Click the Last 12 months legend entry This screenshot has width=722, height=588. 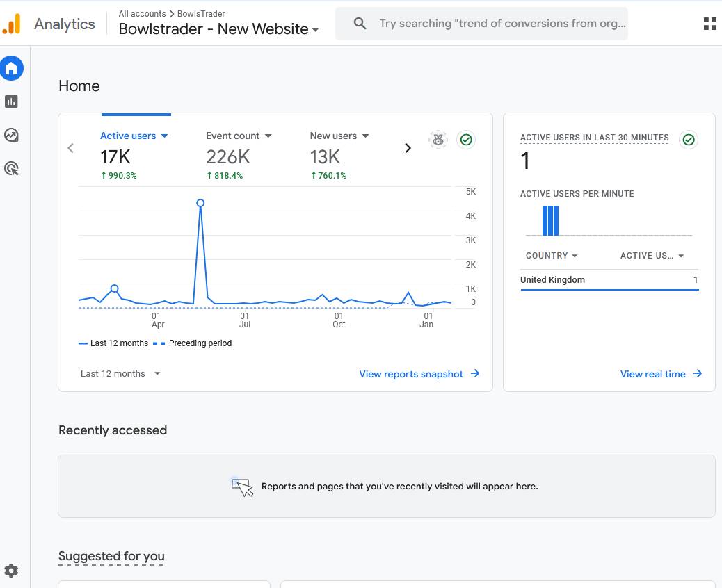[113, 343]
